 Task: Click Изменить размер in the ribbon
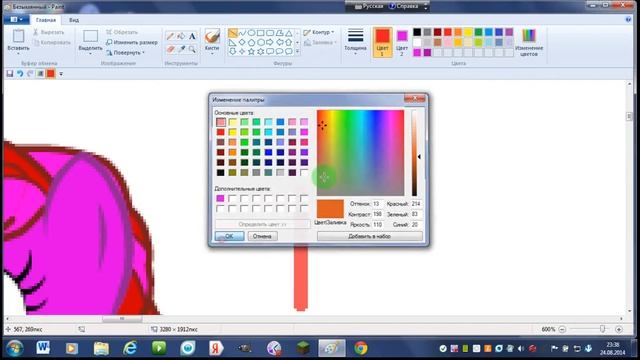pos(132,42)
